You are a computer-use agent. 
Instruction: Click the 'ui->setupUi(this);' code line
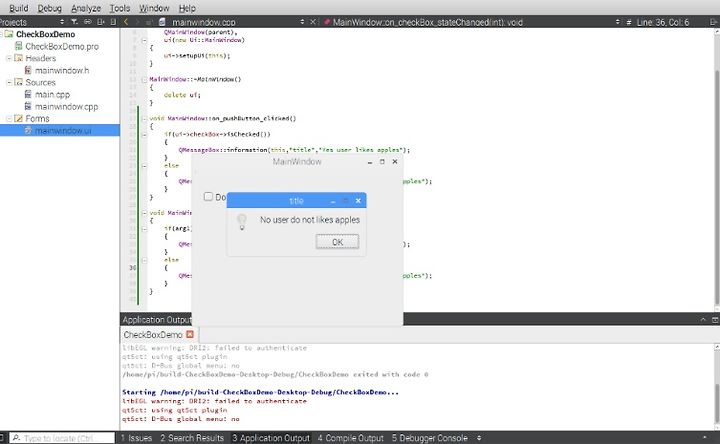[x=197, y=56]
